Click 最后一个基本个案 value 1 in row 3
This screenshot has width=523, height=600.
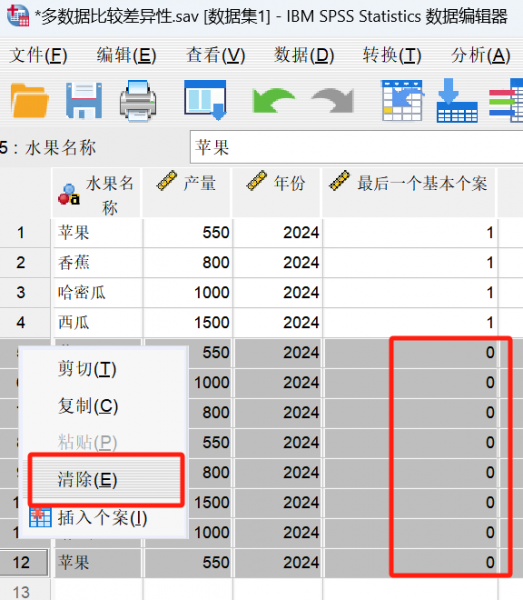tap(410, 292)
